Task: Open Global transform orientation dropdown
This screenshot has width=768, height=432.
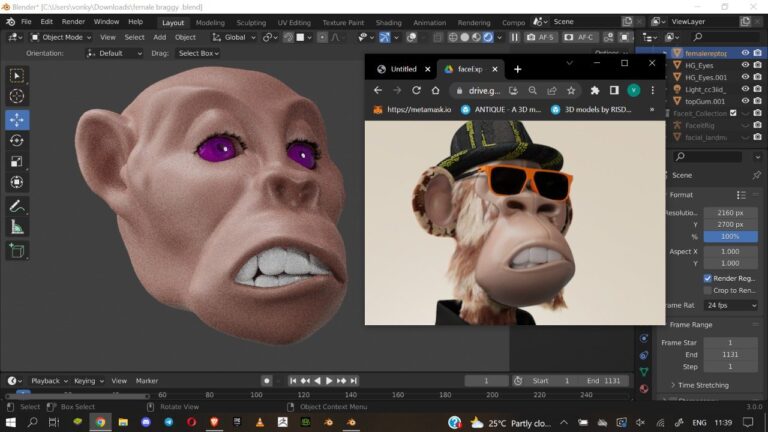Action: [234, 37]
